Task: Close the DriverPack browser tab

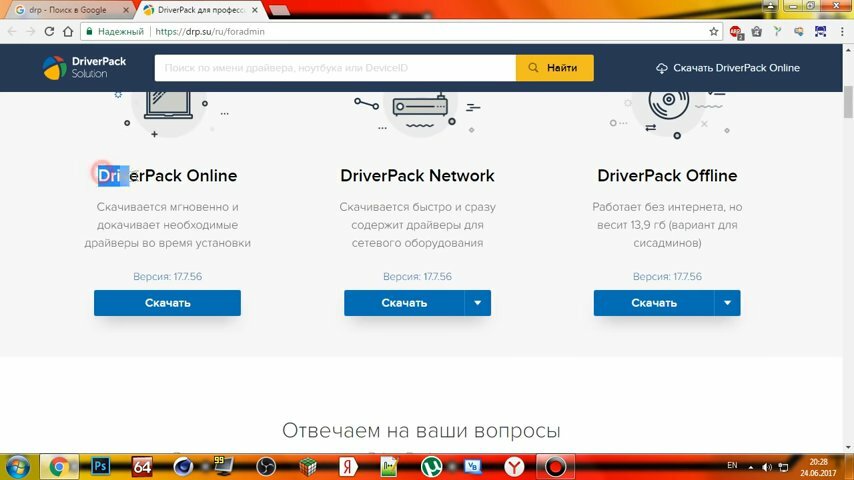Action: pyautogui.click(x=254, y=10)
